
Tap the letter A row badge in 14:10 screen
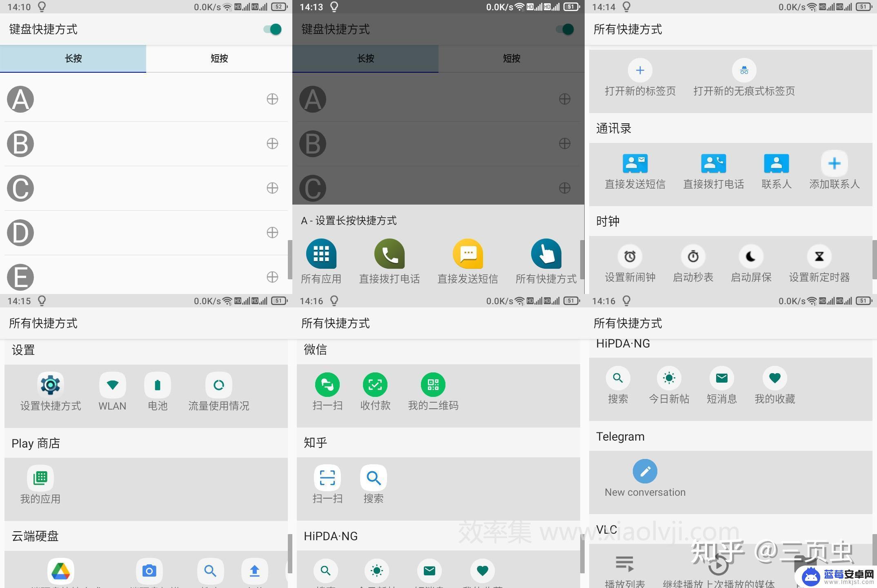(x=20, y=99)
